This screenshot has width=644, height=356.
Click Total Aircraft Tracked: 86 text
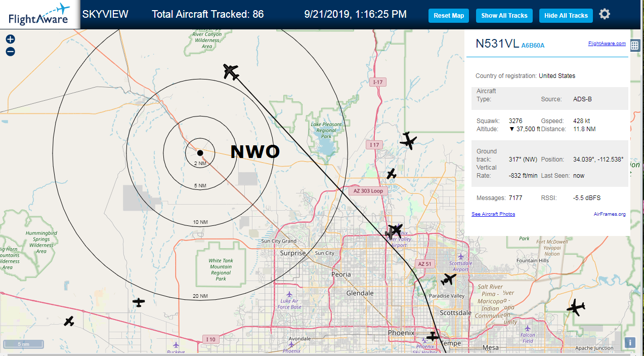click(x=208, y=14)
